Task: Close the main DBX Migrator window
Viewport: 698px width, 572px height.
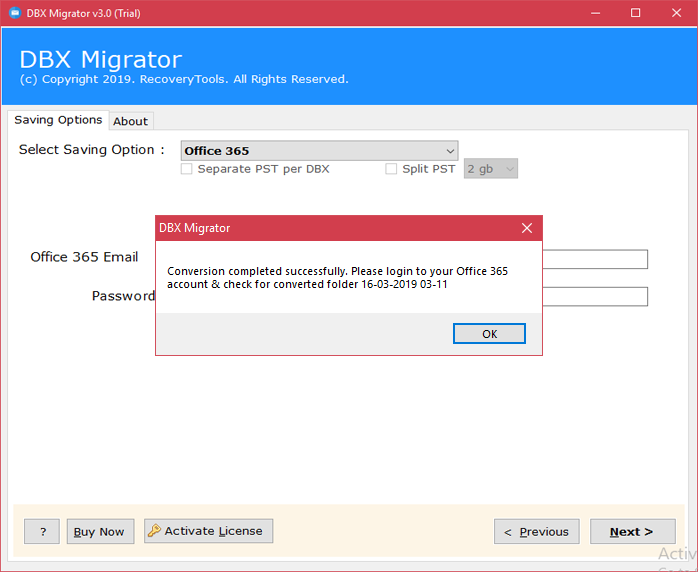Action: point(676,13)
